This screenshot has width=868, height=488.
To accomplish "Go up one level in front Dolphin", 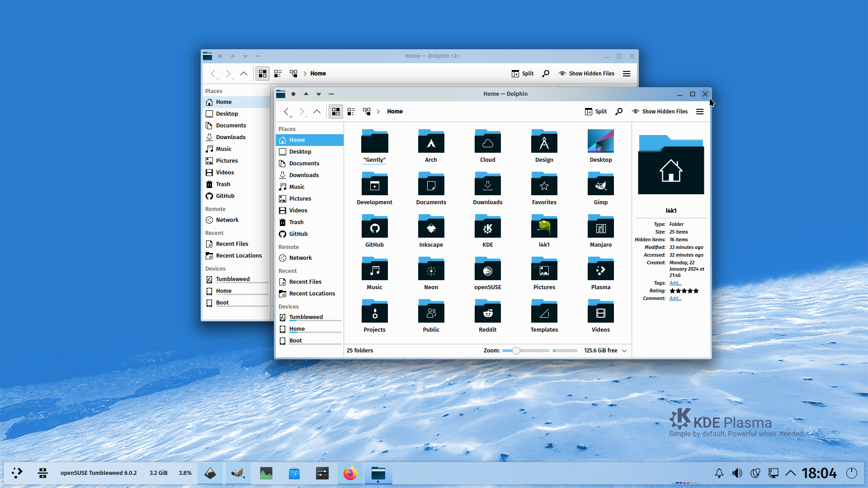I will (x=317, y=112).
